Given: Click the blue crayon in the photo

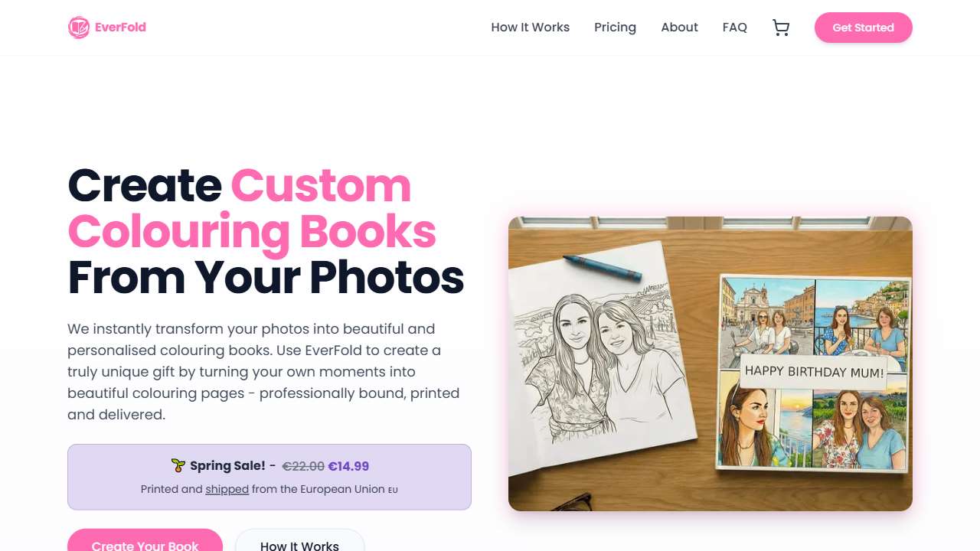Looking at the screenshot, I should (603, 267).
